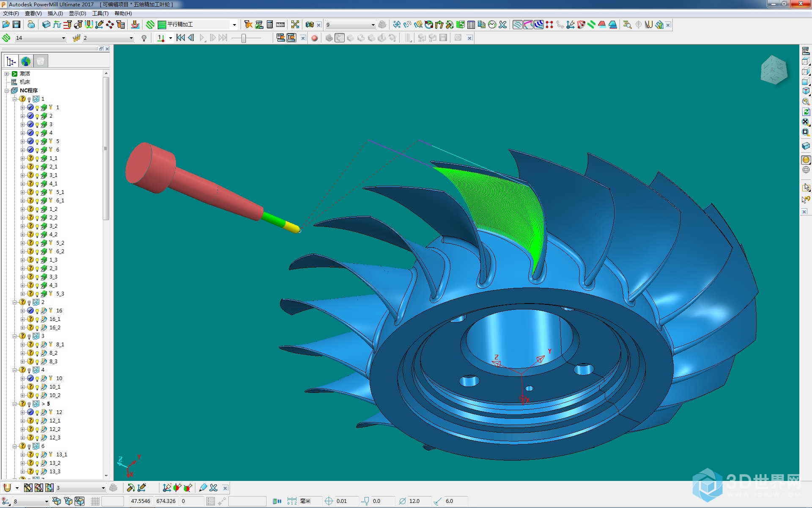The width and height of the screenshot is (812, 508).
Task: Open the recycle bin tab in explorer
Action: click(41, 61)
